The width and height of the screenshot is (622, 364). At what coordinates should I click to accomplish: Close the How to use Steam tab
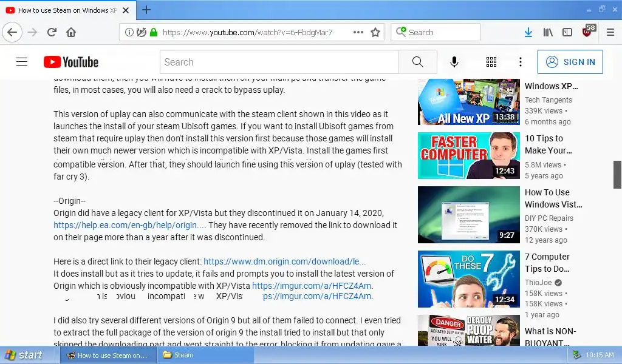pyautogui.click(x=126, y=10)
